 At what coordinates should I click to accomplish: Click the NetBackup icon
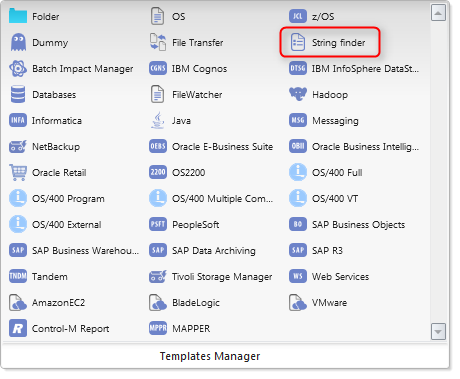coord(18,146)
